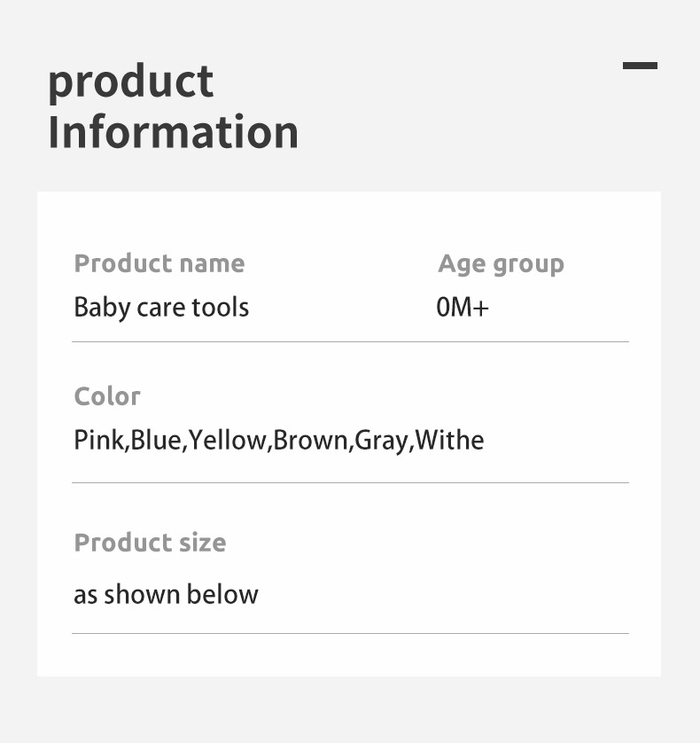Viewport: 700px width, 743px height.
Task: Click the word "Blue" in the color list
Action: point(156,441)
